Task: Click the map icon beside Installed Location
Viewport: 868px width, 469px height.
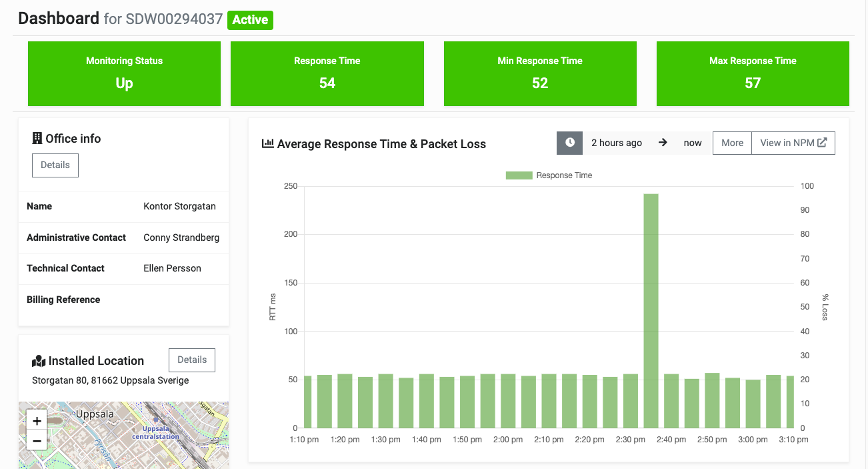Action: tap(38, 361)
